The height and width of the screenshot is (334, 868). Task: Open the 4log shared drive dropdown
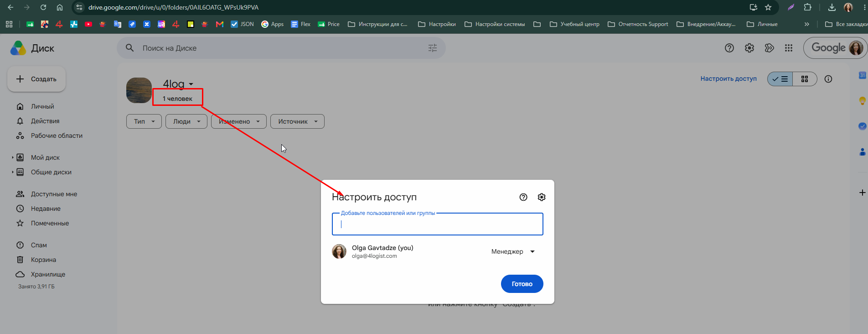point(178,84)
